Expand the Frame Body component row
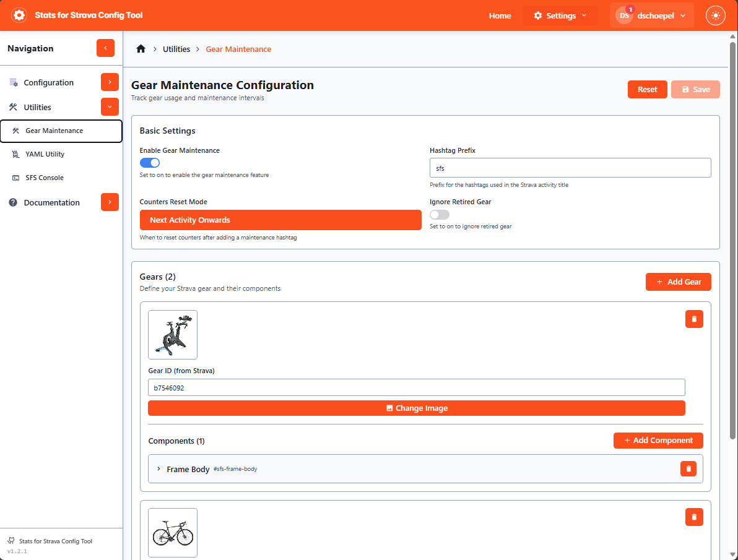The height and width of the screenshot is (560, 738). tap(158, 469)
